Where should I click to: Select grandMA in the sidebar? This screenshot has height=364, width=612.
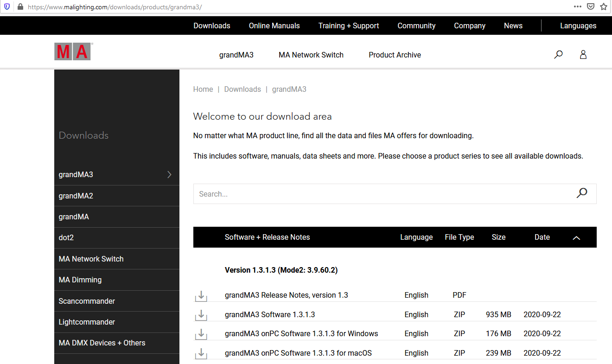tap(117, 217)
